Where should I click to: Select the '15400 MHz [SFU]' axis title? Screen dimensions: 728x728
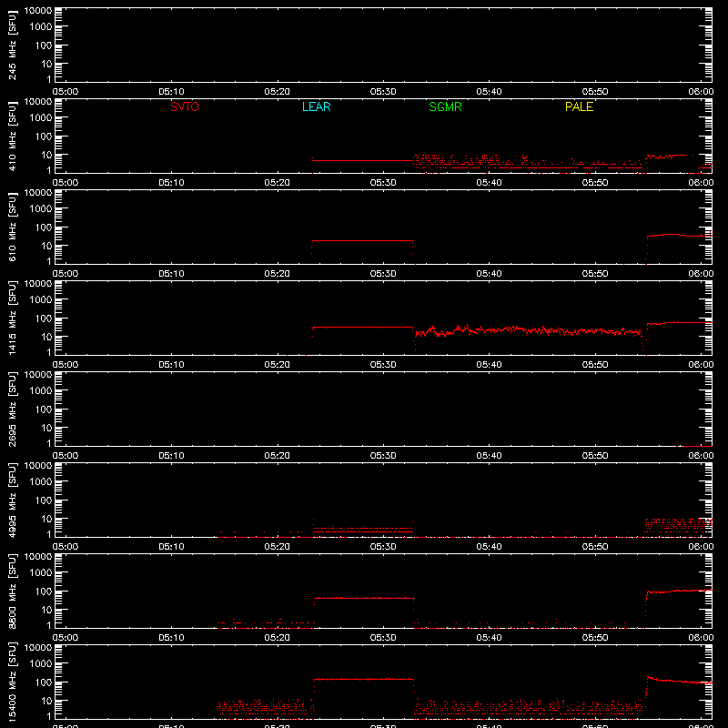point(12,682)
